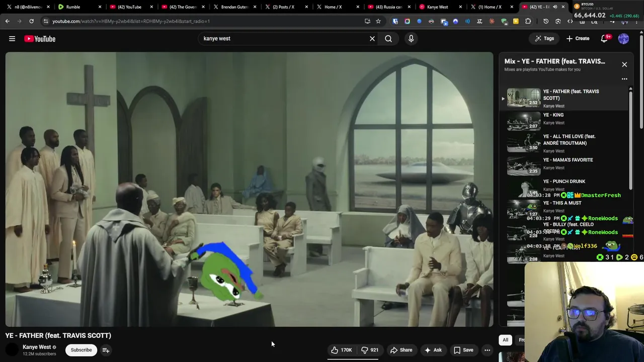Share the FATHER video
This screenshot has height=362, width=644.
pyautogui.click(x=401, y=350)
